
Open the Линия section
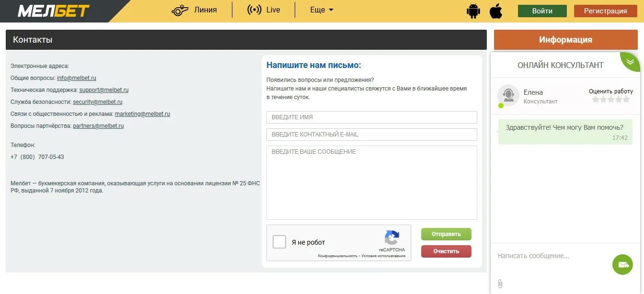tap(205, 9)
